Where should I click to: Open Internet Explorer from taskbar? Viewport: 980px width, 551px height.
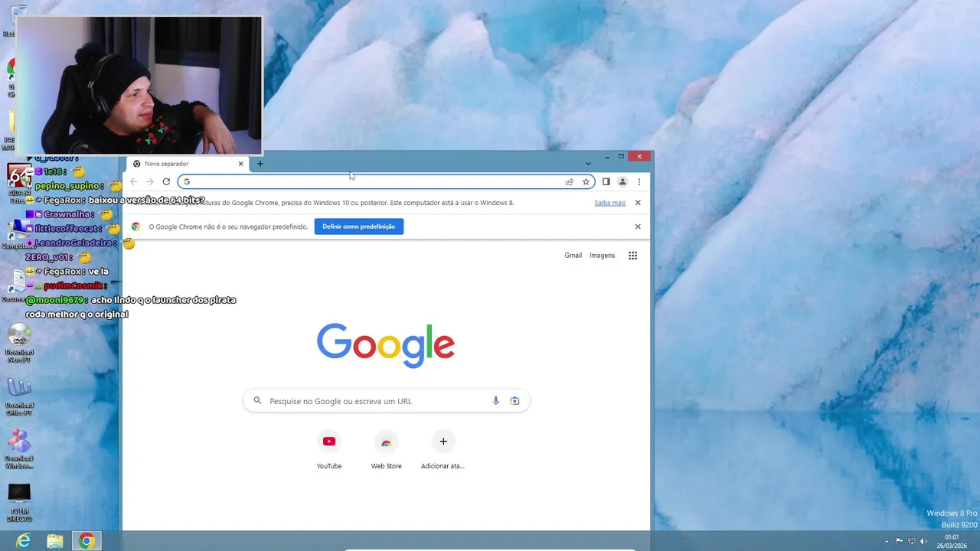pyautogui.click(x=24, y=541)
